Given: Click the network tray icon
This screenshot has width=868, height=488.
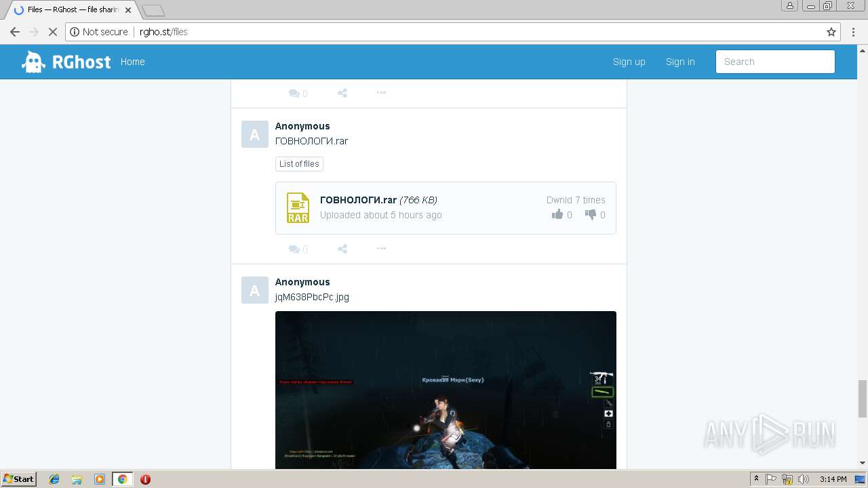Looking at the screenshot, I should [787, 479].
